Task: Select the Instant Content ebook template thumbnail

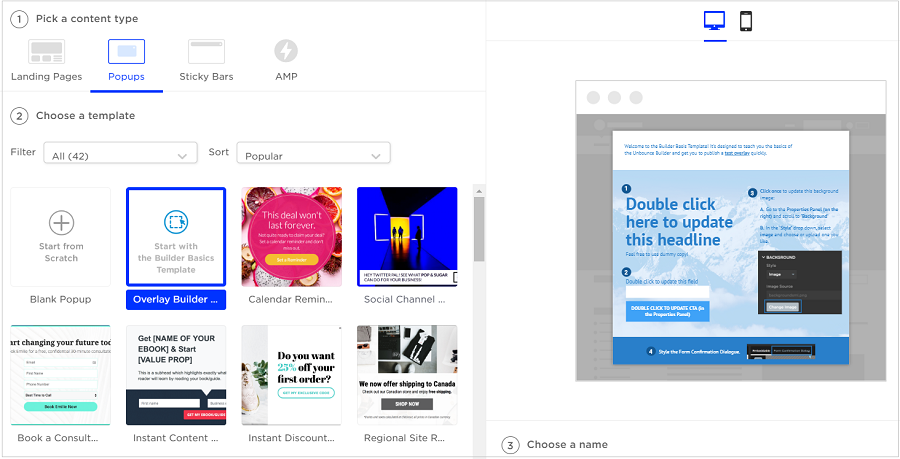Action: click(176, 375)
